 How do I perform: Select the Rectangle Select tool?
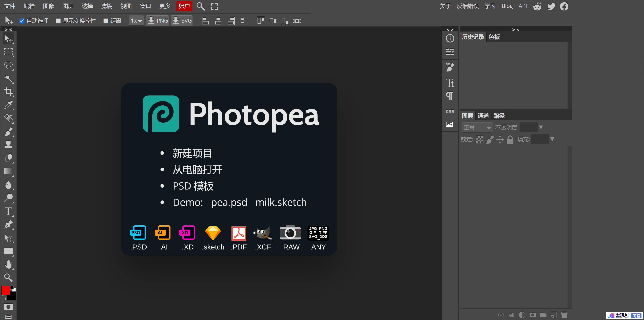8,52
